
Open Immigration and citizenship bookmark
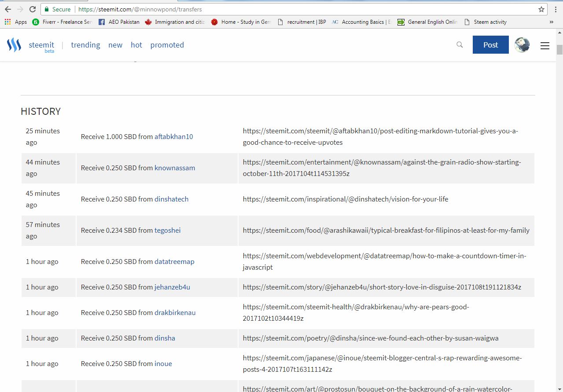[x=175, y=22]
